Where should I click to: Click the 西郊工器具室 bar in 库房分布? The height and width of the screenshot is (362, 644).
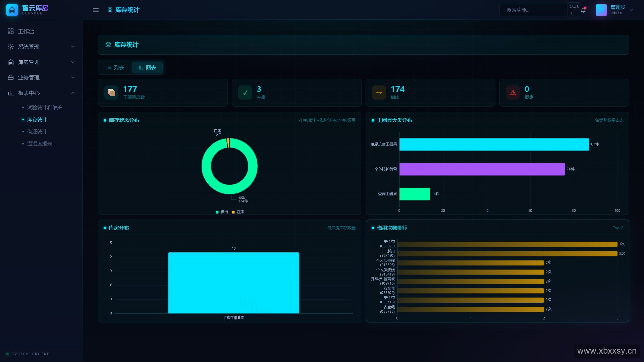click(233, 283)
